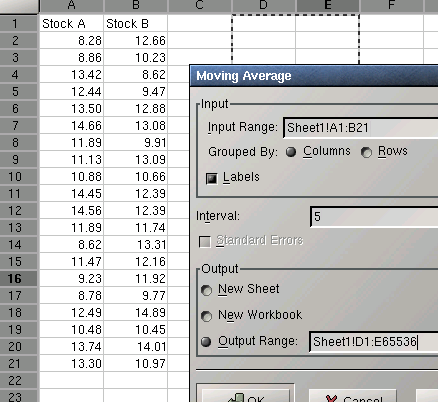Select the Output Range radio button
Screen dimensions: 438x402
tap(206, 342)
